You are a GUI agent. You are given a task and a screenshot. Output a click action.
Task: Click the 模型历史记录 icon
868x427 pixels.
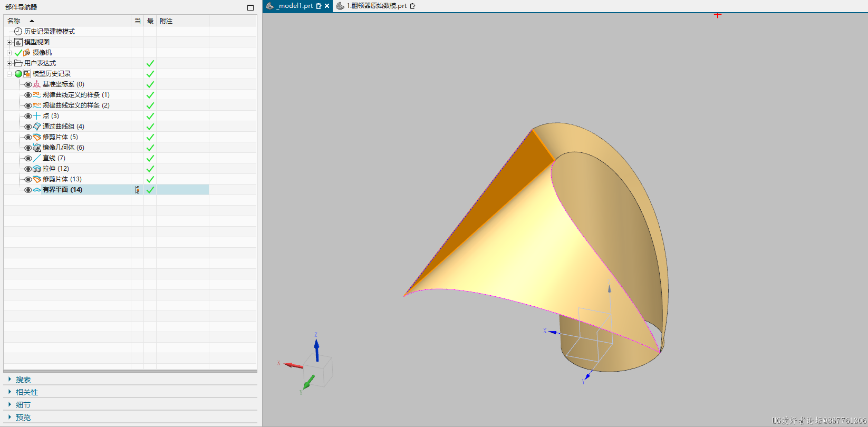point(27,74)
